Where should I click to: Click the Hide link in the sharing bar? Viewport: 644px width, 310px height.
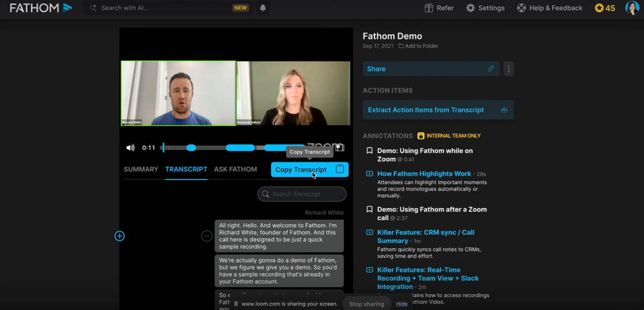(402, 304)
